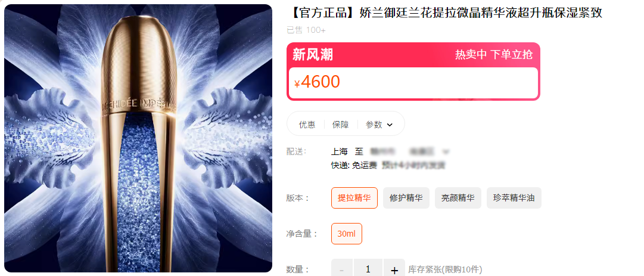644x276 pixels.
Task: Select the 提拉精华 version option
Action: (x=354, y=198)
